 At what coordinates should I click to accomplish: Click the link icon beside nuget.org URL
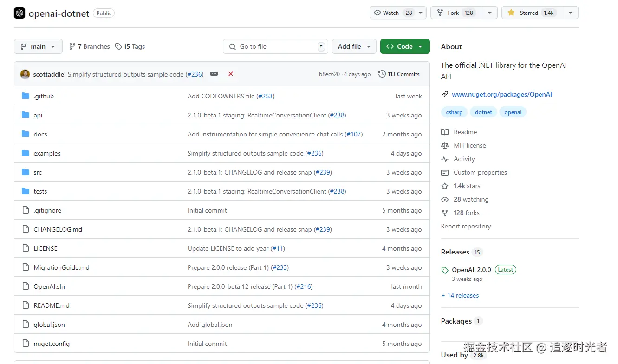[445, 94]
